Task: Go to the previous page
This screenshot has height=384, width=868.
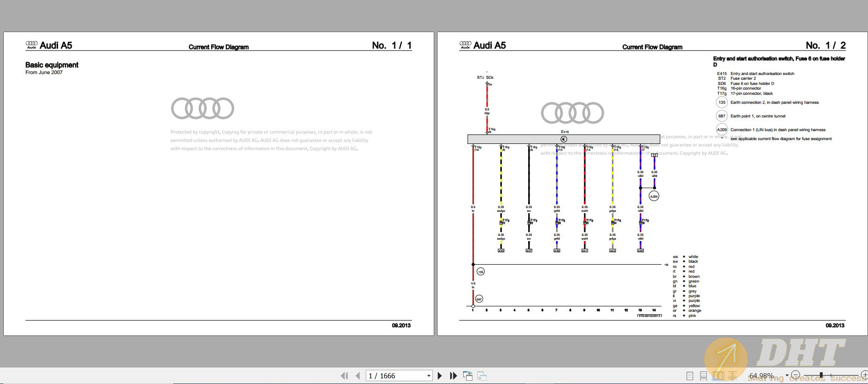Action: 358,376
